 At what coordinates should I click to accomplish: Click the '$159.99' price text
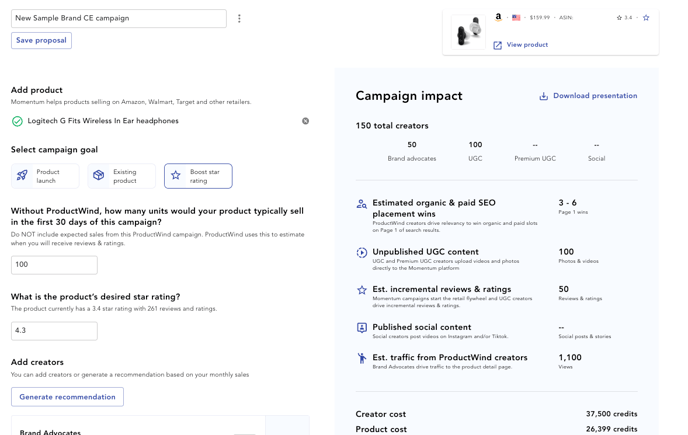tap(539, 18)
